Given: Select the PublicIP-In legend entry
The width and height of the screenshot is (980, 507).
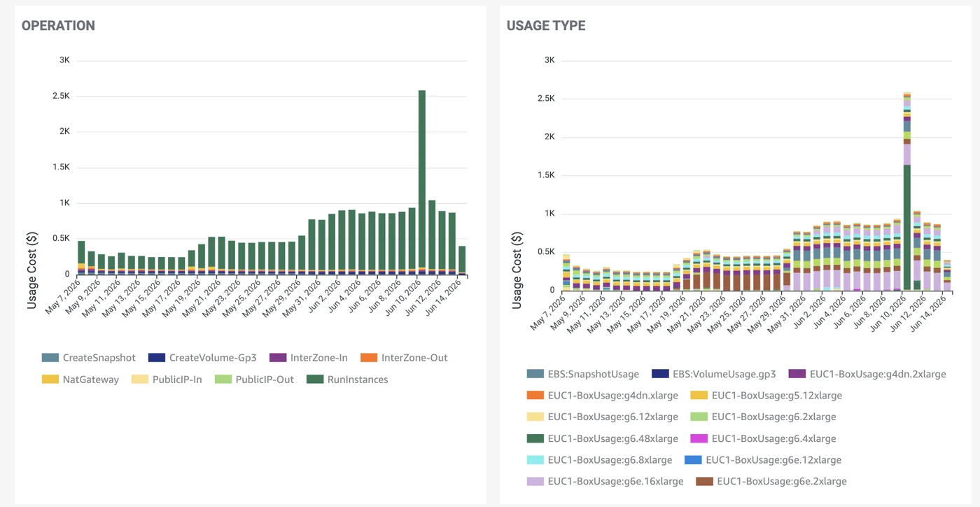Looking at the screenshot, I should point(167,380).
